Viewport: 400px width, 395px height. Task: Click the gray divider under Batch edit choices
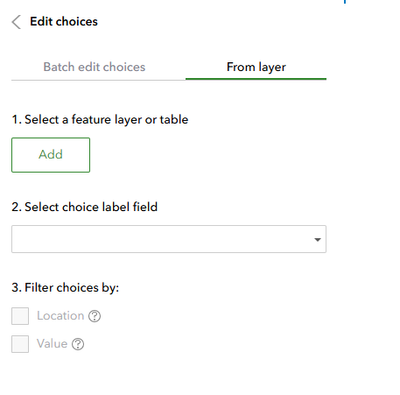click(x=98, y=80)
